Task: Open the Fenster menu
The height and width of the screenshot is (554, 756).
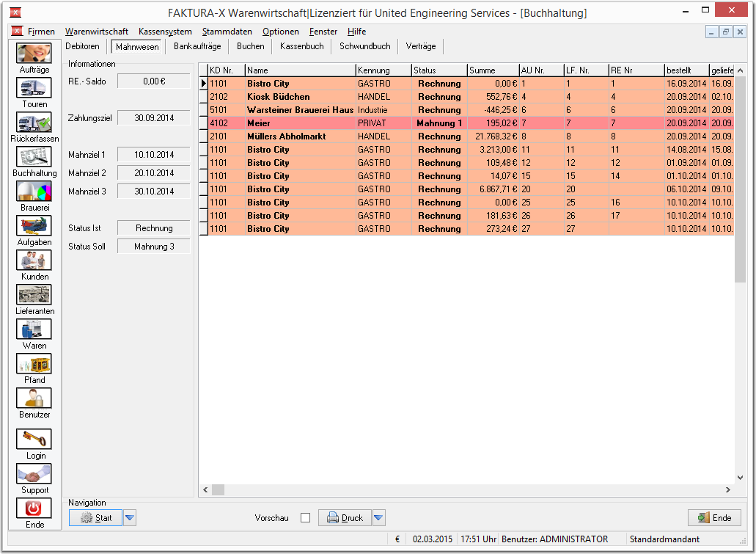Action: [323, 32]
